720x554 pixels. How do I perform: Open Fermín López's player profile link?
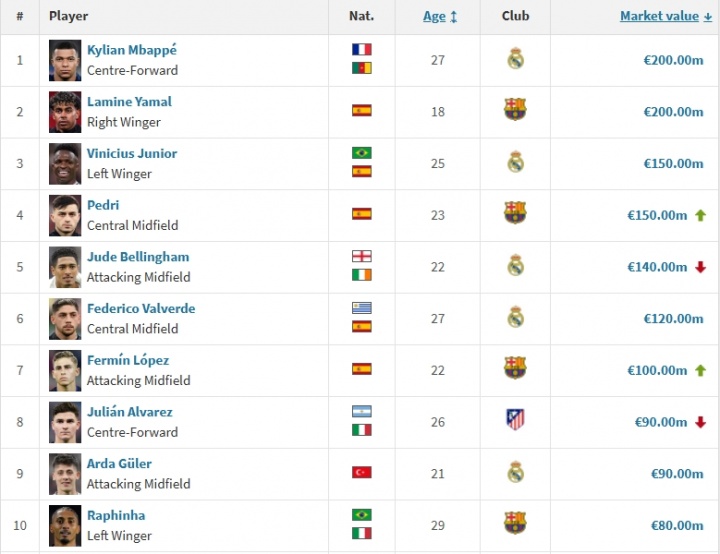[x=128, y=360]
